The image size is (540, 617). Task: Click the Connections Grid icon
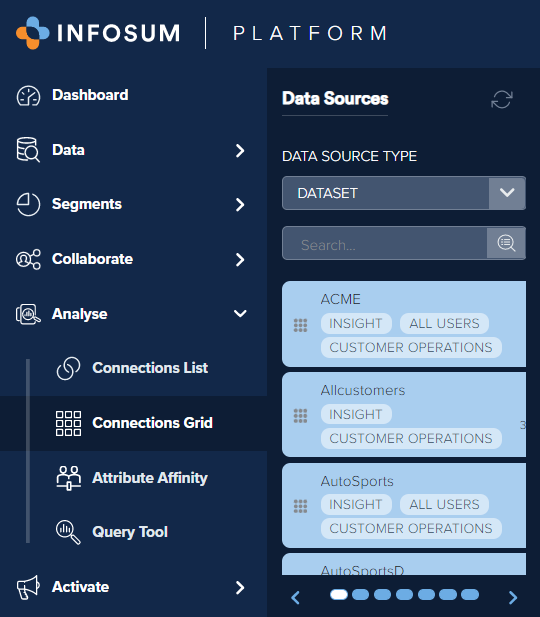tap(68, 423)
